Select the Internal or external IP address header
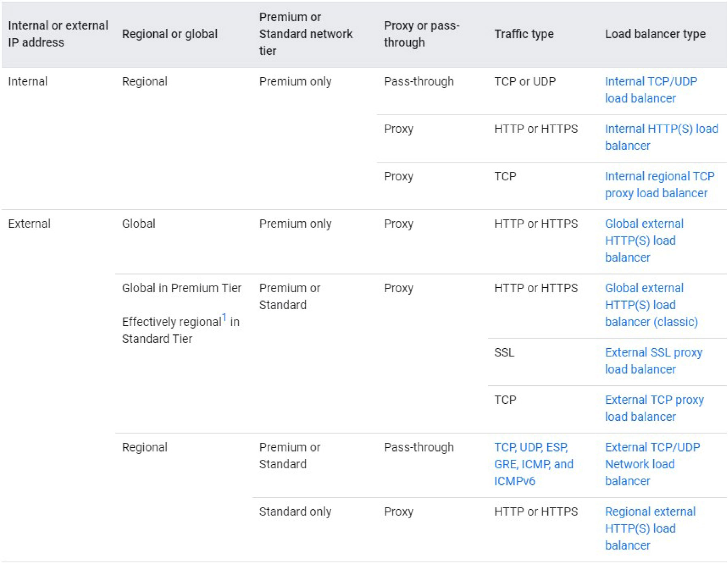 click(58, 34)
